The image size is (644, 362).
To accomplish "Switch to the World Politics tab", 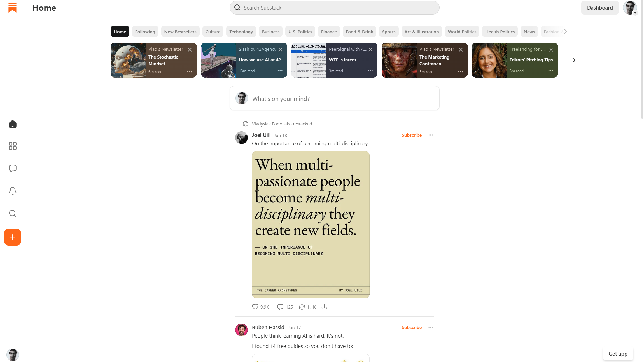I will pyautogui.click(x=462, y=32).
